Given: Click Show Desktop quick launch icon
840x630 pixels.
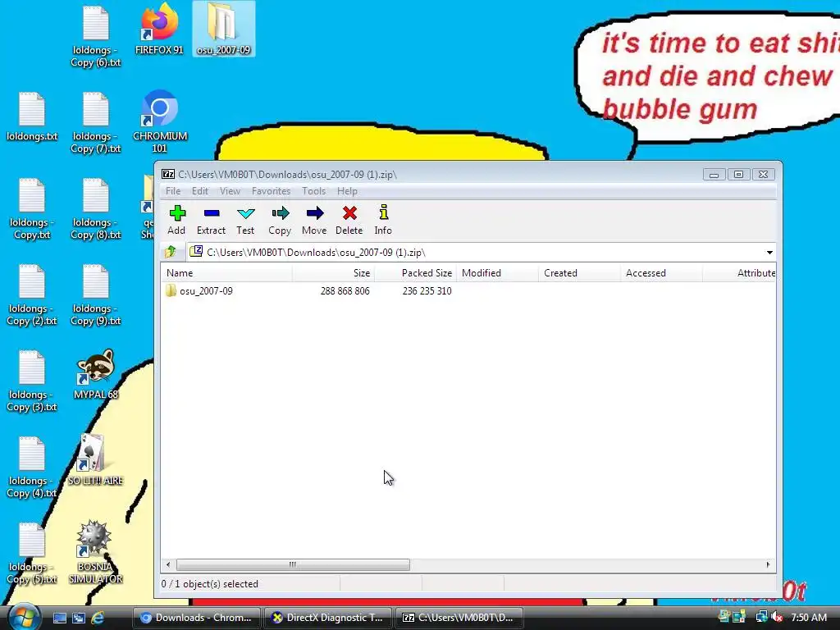Looking at the screenshot, I should coord(59,618).
